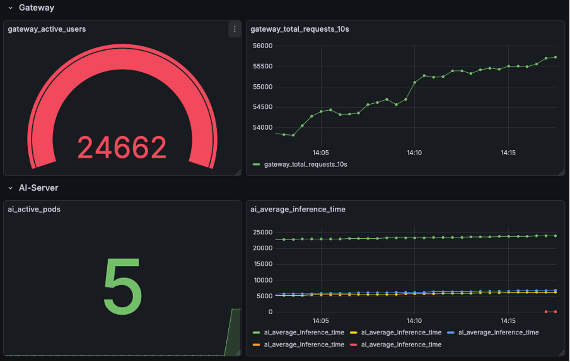Click the 56000 y-axis label

coord(262,46)
